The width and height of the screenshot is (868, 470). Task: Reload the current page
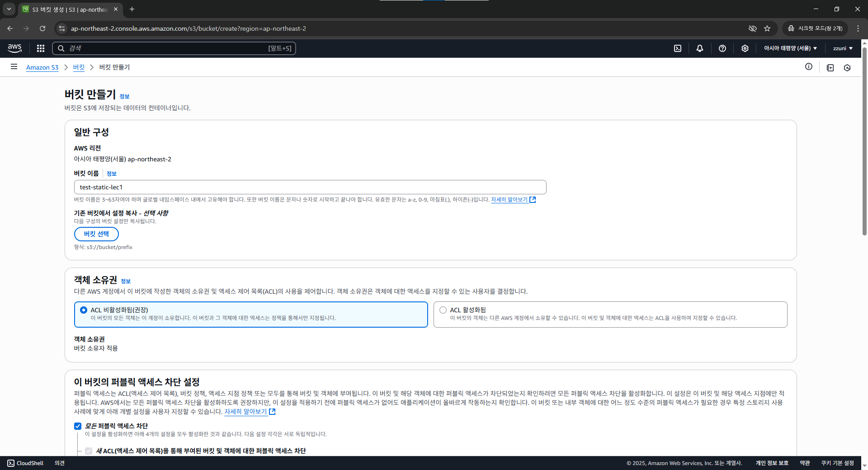point(42,28)
